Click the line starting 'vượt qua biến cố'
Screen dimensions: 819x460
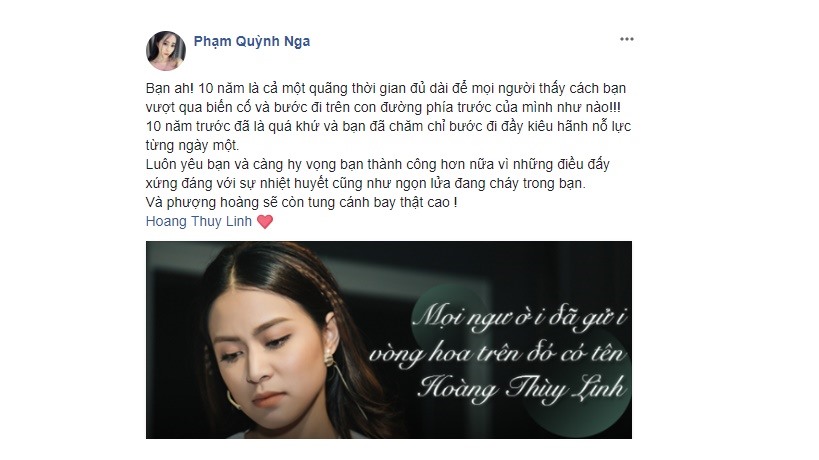383,107
